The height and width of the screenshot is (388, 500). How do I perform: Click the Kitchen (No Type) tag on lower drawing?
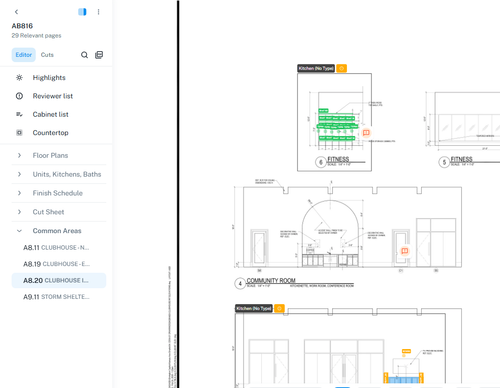pos(254,308)
